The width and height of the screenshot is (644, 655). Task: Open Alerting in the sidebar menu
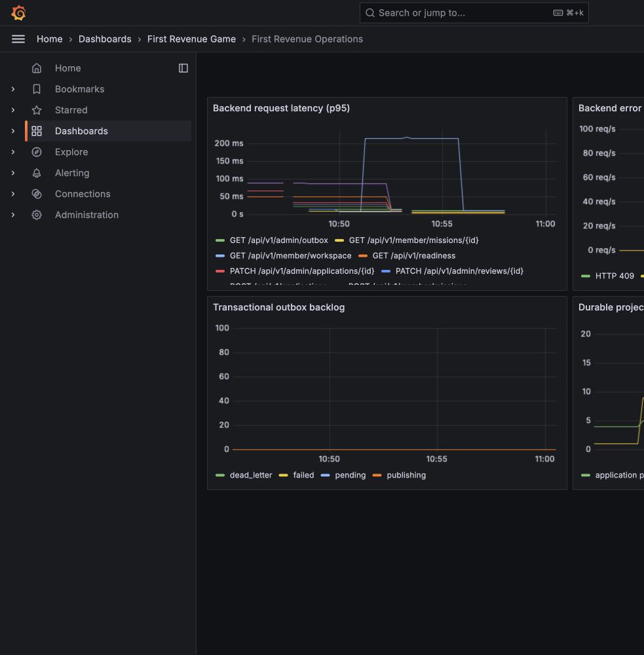72,172
